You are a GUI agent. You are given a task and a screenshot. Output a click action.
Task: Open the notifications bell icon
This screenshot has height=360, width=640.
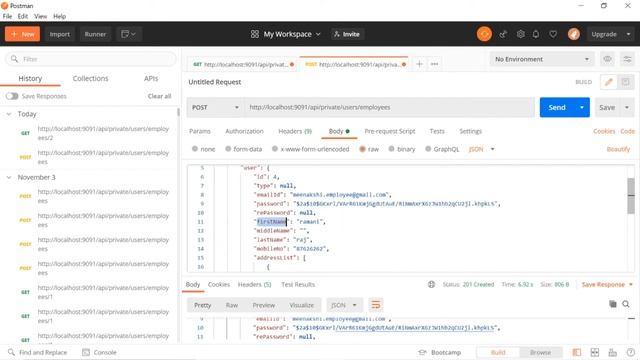coord(536,34)
